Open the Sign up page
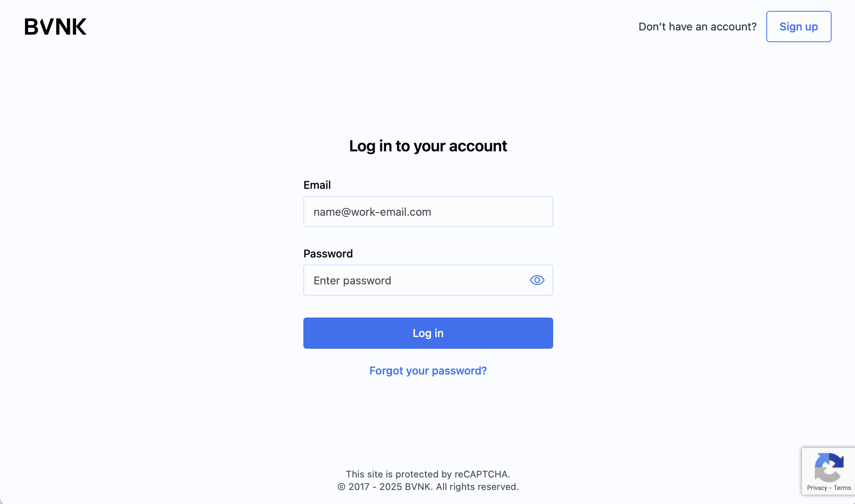Image resolution: width=855 pixels, height=504 pixels. (798, 27)
